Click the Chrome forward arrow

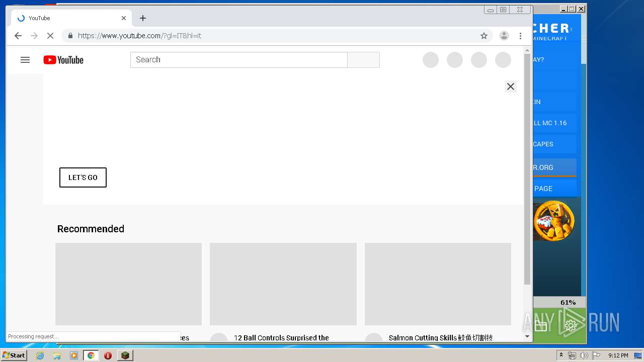[x=34, y=36]
